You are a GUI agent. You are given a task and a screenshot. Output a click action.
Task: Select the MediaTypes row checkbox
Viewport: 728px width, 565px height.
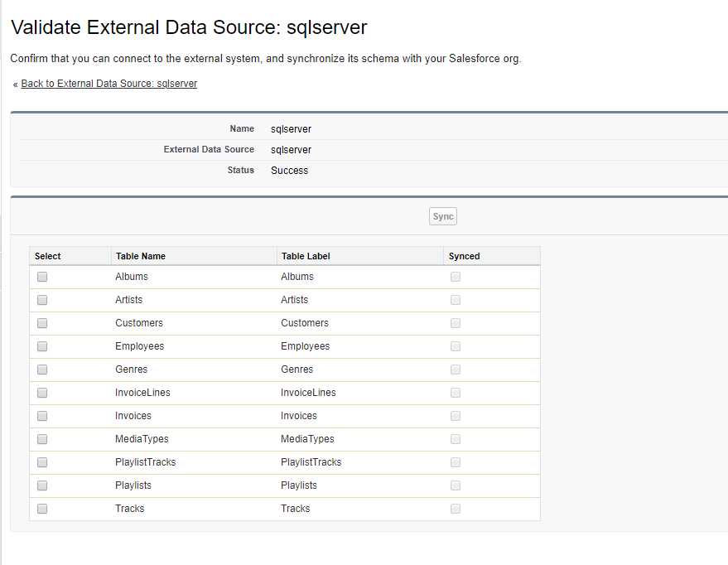pyautogui.click(x=42, y=439)
